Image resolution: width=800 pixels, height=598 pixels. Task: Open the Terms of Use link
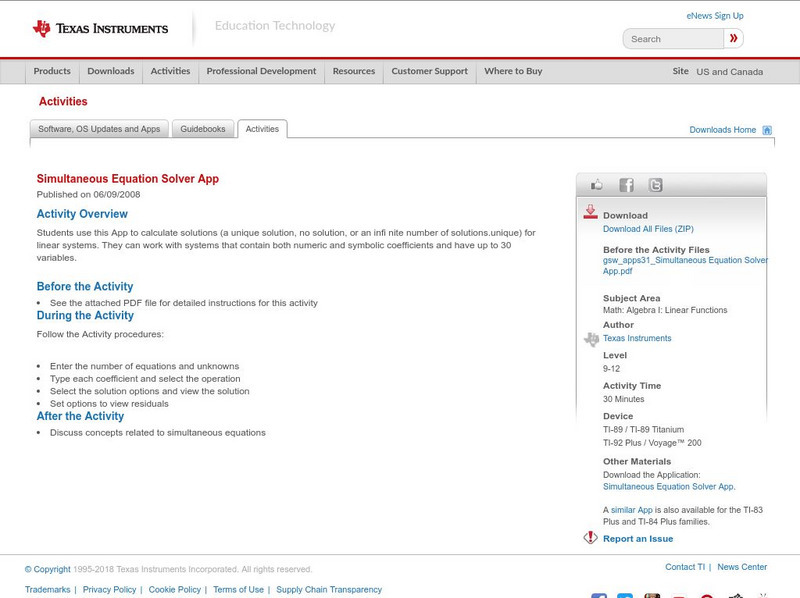[x=238, y=589]
